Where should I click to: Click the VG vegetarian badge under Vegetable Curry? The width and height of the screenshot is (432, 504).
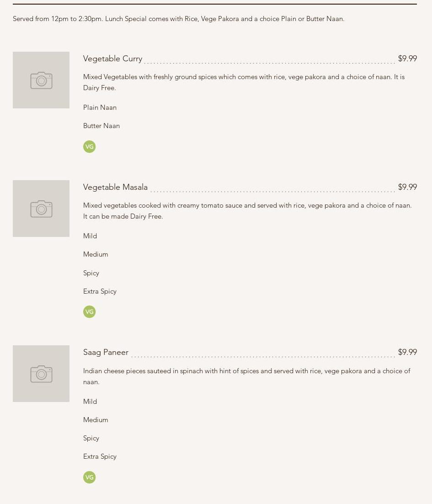click(89, 147)
